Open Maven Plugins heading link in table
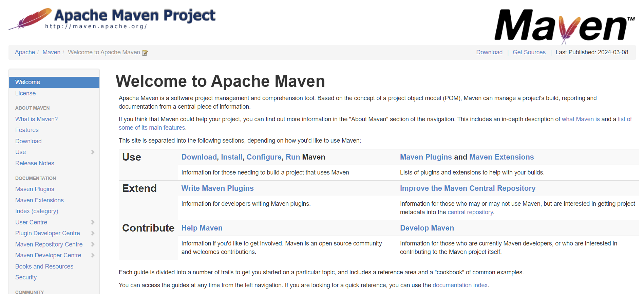The height and width of the screenshot is (294, 644). coord(426,157)
